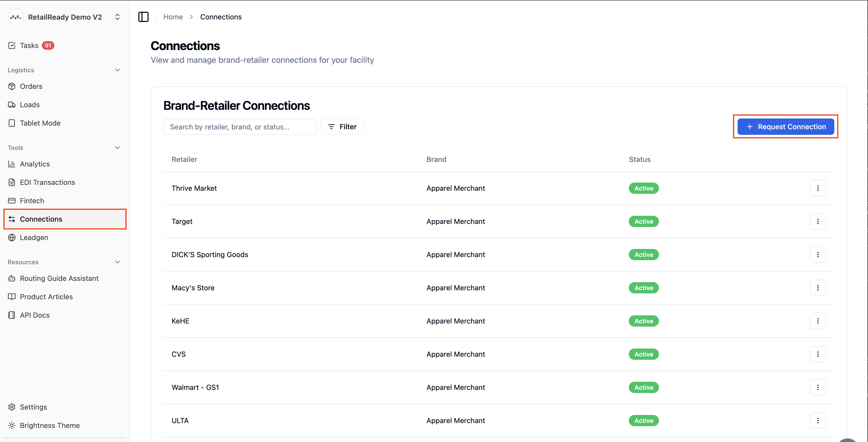868x442 pixels.
Task: Open the Fintech card icon
Action: 12,201
